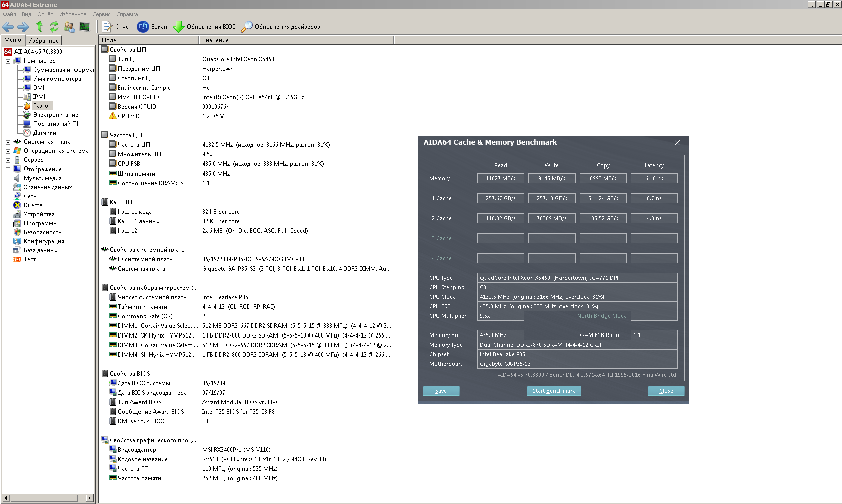
Task: Select the Разгон tree item
Action: point(42,106)
